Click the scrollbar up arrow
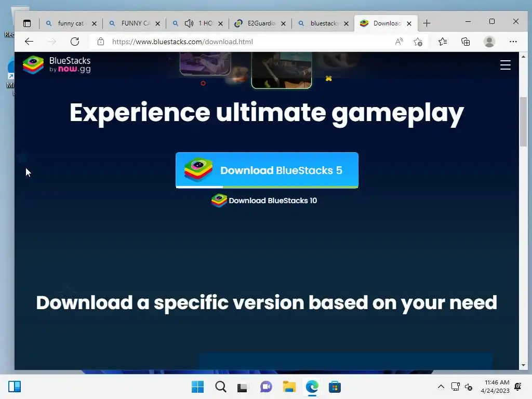 (523, 57)
